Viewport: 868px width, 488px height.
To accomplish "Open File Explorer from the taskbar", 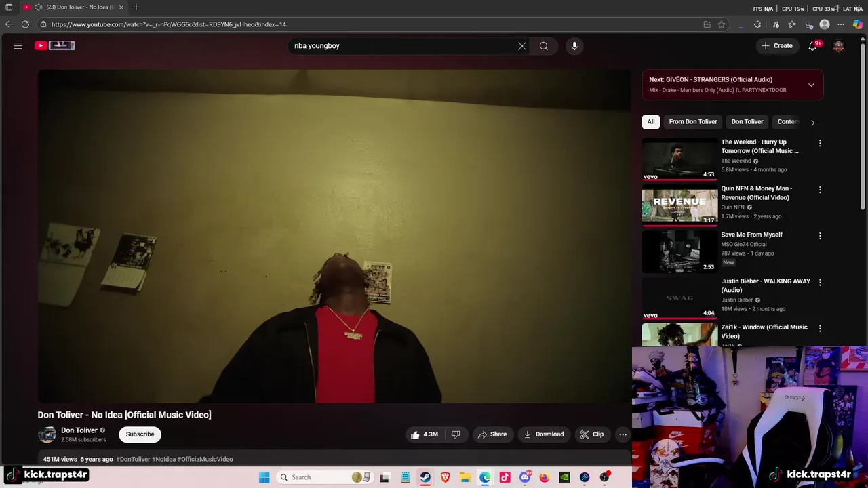I will [x=465, y=477].
